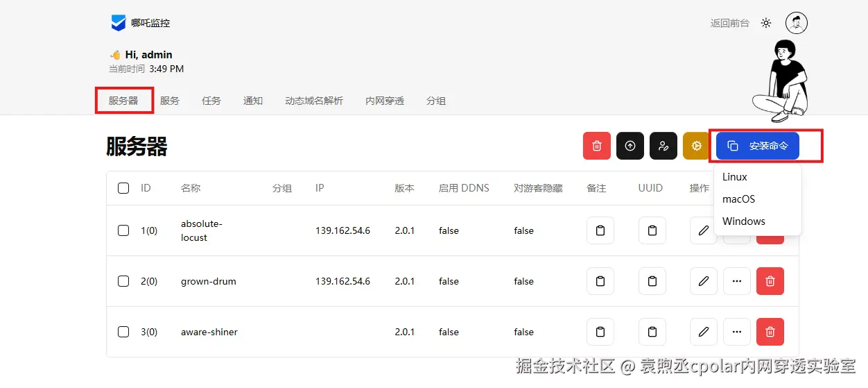Choose macOS from the install command menu
The width and height of the screenshot is (868, 388).
[x=758, y=199]
